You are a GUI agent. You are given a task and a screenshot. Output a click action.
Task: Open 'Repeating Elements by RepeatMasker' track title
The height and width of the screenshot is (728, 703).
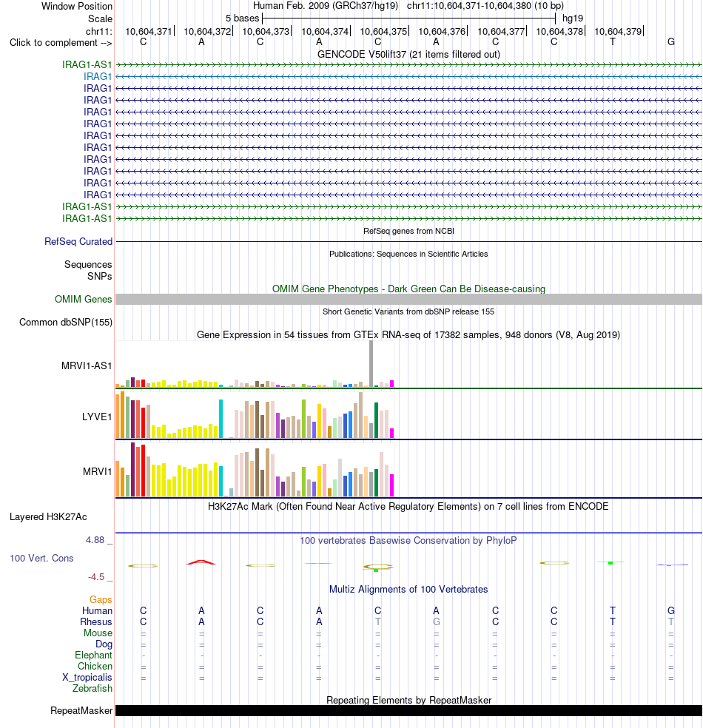tap(408, 700)
